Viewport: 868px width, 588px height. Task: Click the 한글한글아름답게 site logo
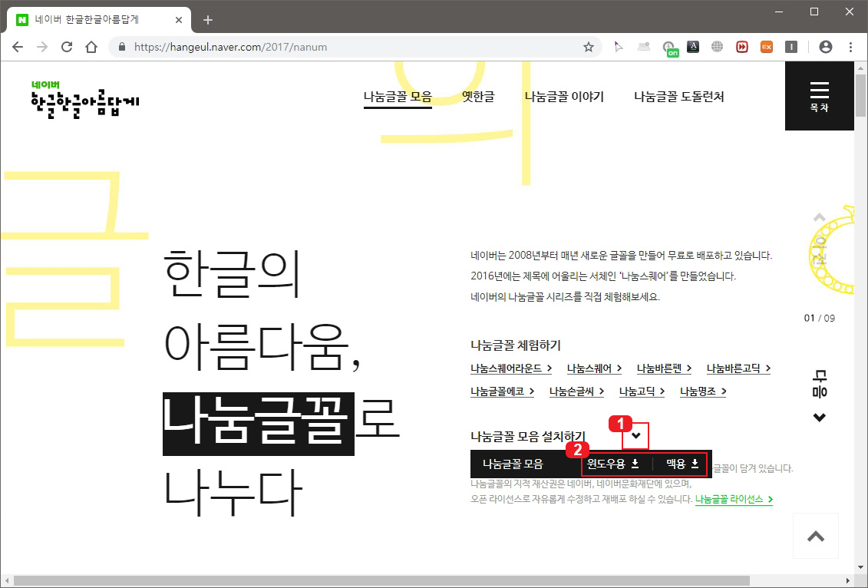point(84,100)
